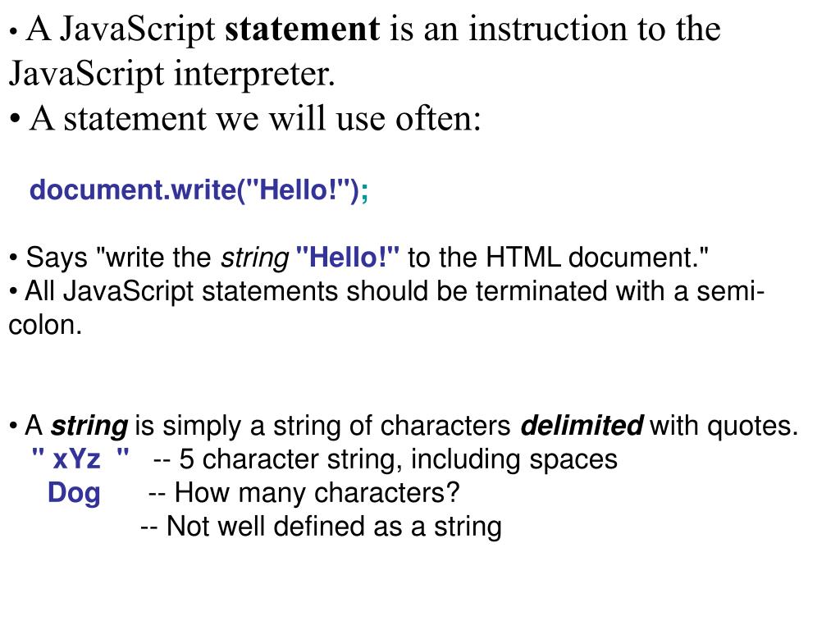Image resolution: width=840 pixels, height=630 pixels.
Task: Click the bold word "statement" in first bullet
Action: 302,29
